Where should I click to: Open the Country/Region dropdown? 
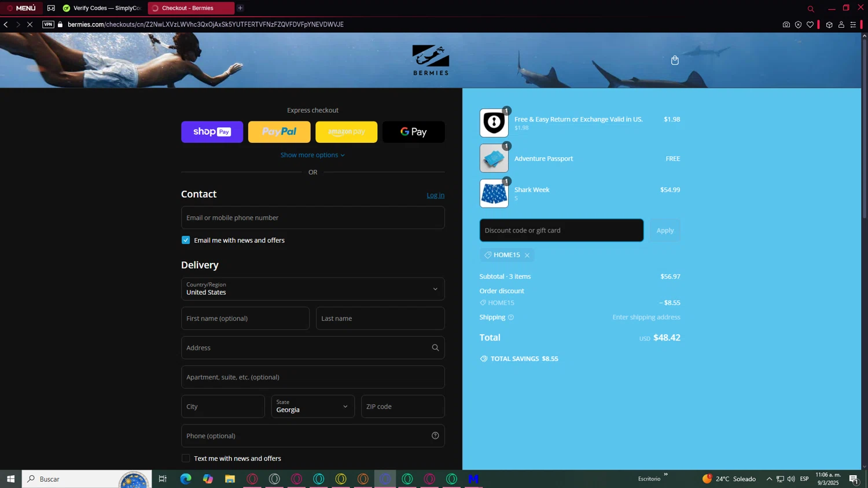312,289
